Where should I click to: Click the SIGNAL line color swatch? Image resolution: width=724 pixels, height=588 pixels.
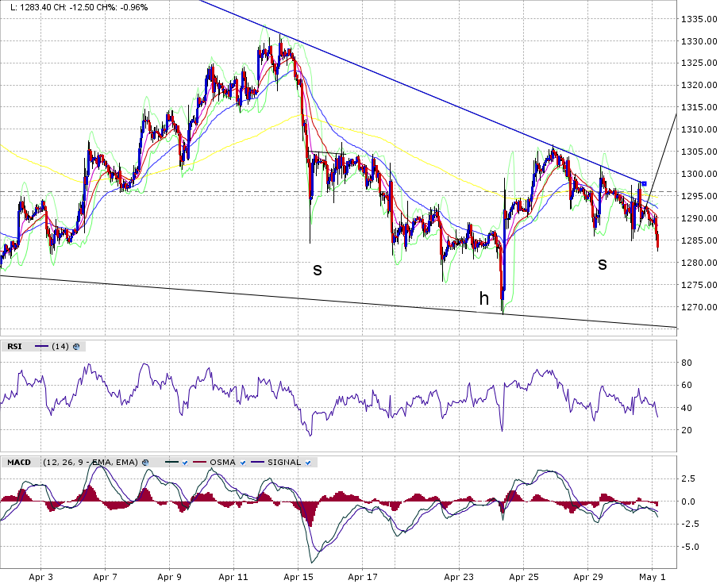pos(258,462)
